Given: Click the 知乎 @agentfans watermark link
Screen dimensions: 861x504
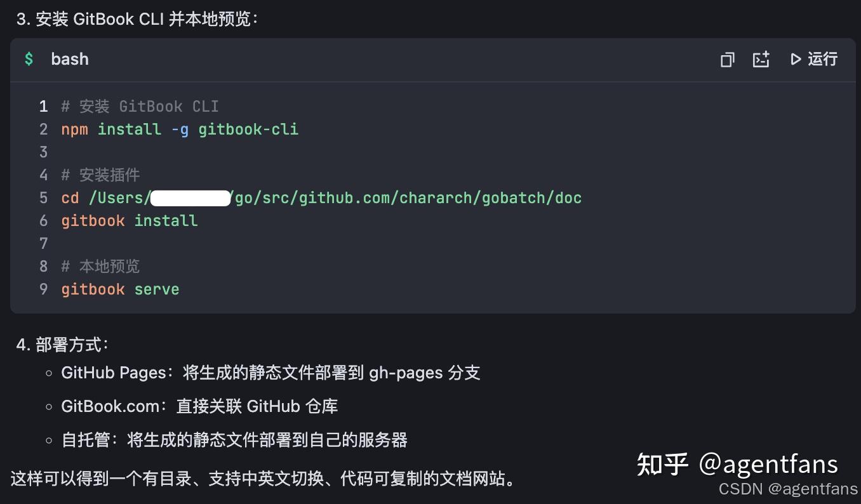Looking at the screenshot, I should pos(737,464).
